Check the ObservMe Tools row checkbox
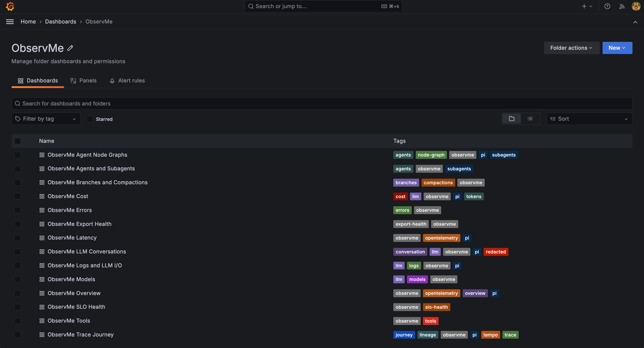 tap(18, 321)
